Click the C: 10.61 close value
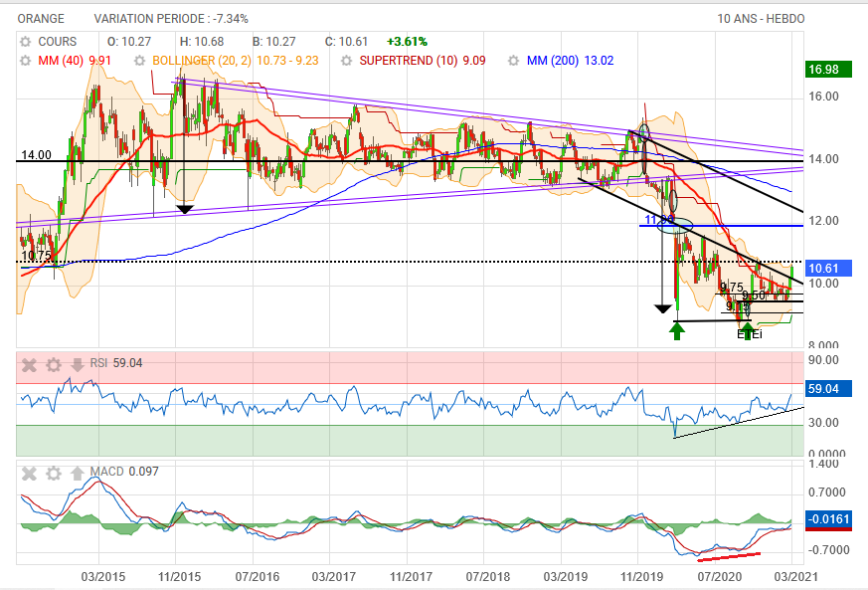Image resolution: width=868 pixels, height=590 pixels. 346,42
